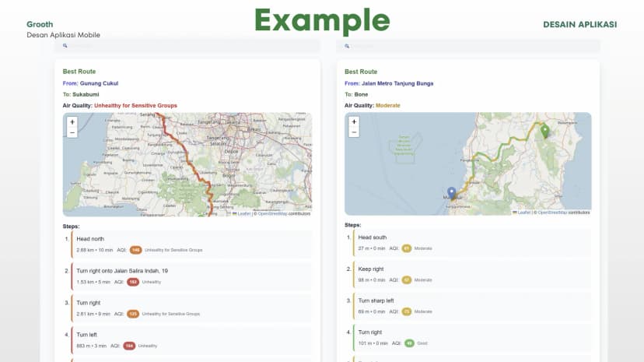Click the orange AQI badge on 2.61 km step
The width and height of the screenshot is (644, 362).
point(133,314)
